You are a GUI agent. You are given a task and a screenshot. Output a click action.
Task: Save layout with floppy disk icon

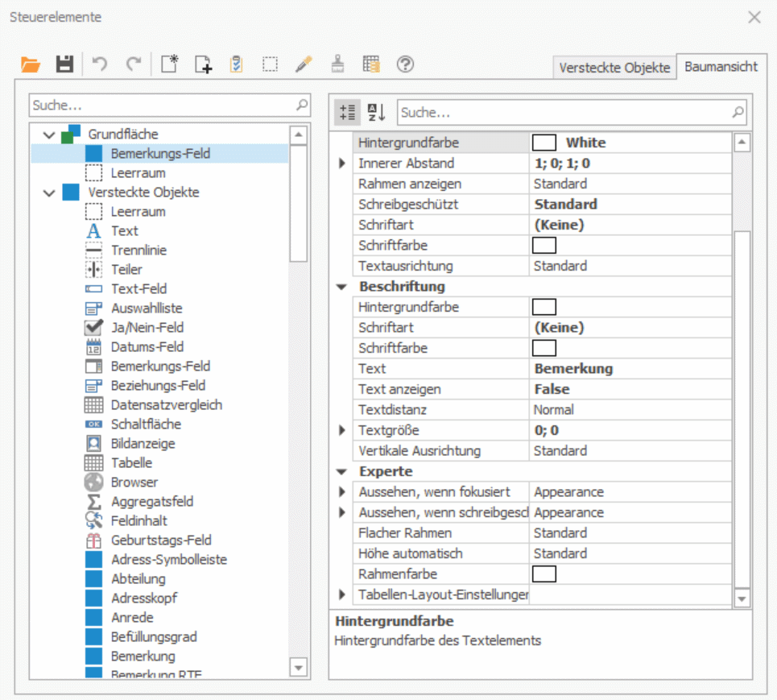(64, 64)
